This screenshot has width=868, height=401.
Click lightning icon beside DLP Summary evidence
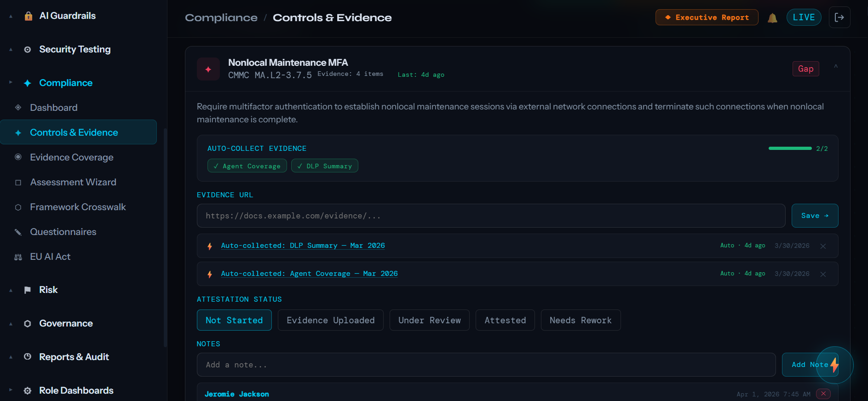point(210,246)
